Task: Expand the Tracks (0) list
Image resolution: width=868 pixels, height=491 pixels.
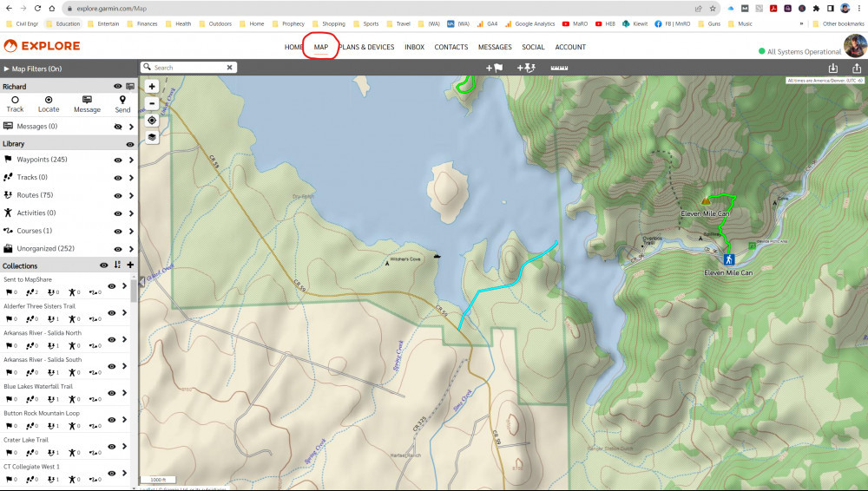Action: [131, 178]
